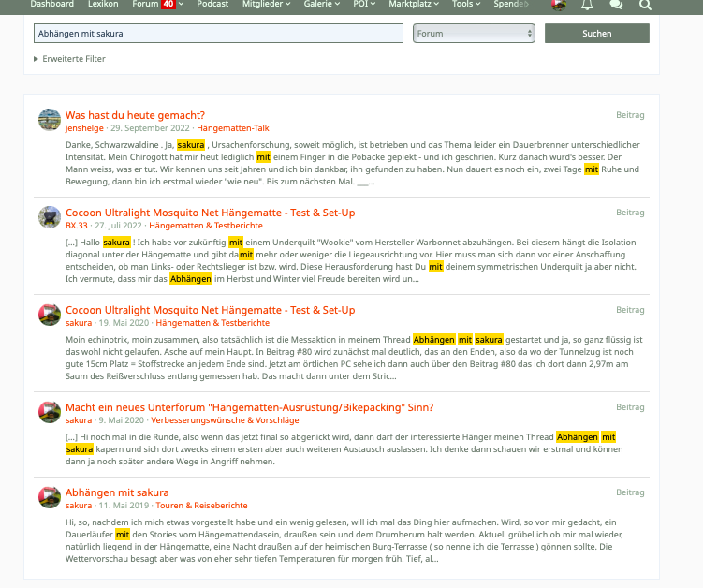Image resolution: width=703 pixels, height=588 pixels.
Task: Expand the Mitglieder menu
Action: coord(270,5)
